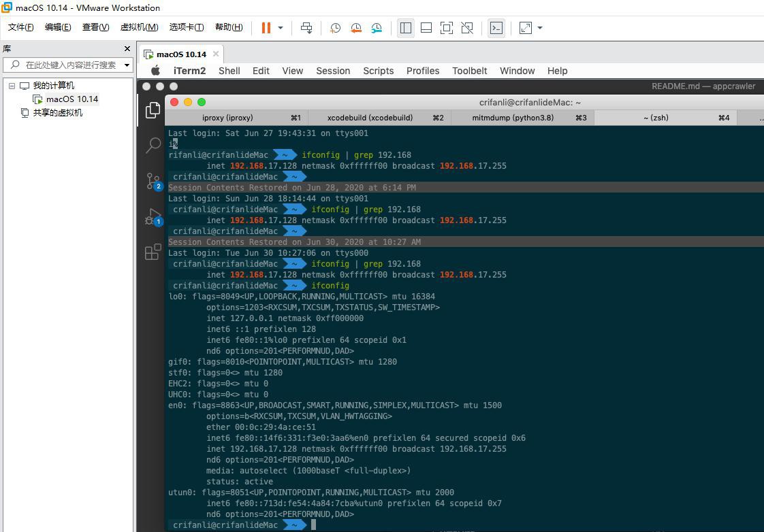This screenshot has width=764, height=532.
Task: Open the Help menu in iTerm2
Action: click(x=557, y=71)
